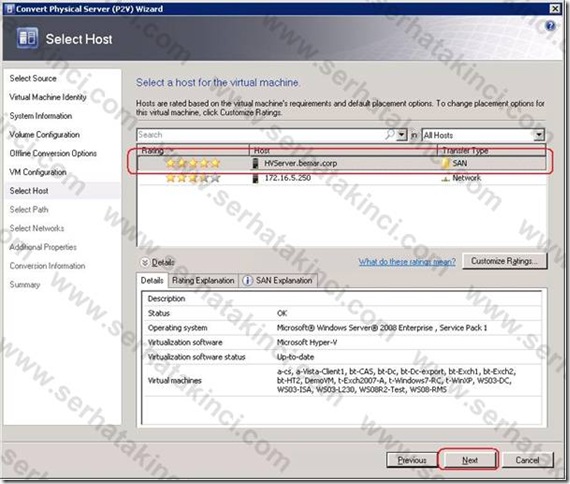Click the Customize Ratings button
570x484 pixels.
(505, 261)
